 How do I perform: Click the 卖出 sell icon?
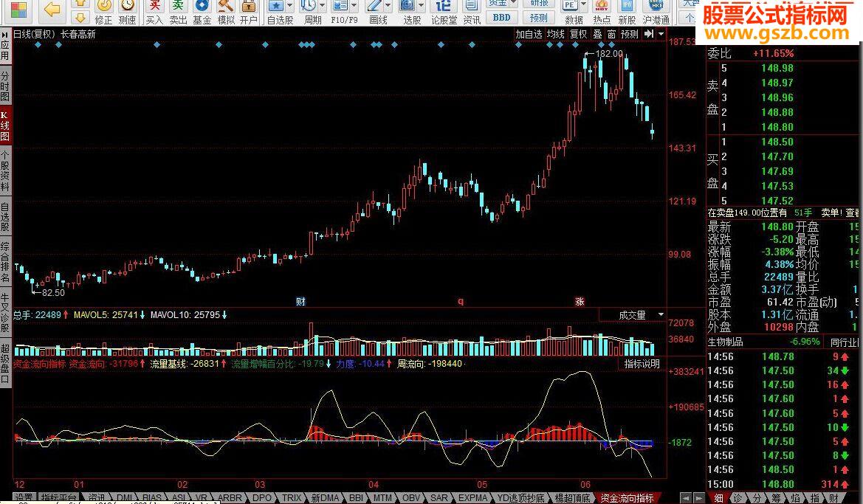click(178, 5)
